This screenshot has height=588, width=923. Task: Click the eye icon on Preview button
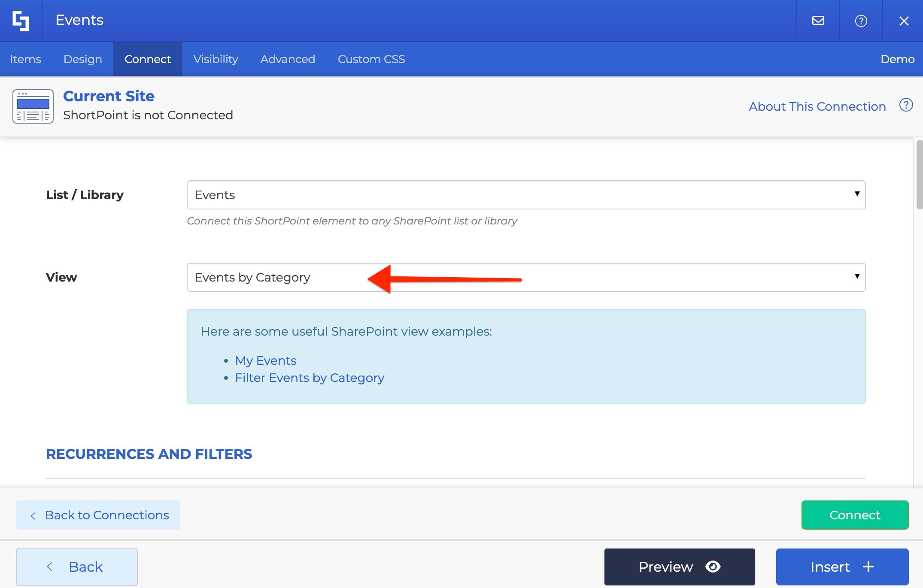pyautogui.click(x=713, y=567)
